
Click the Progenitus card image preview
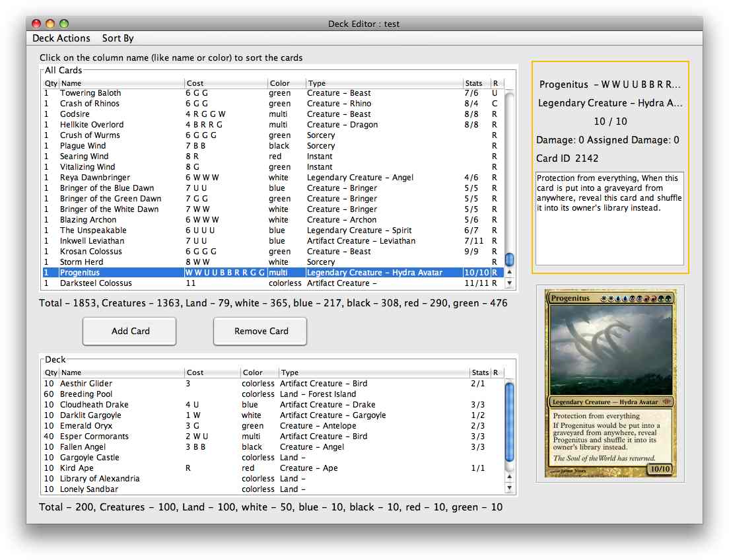[x=610, y=383]
